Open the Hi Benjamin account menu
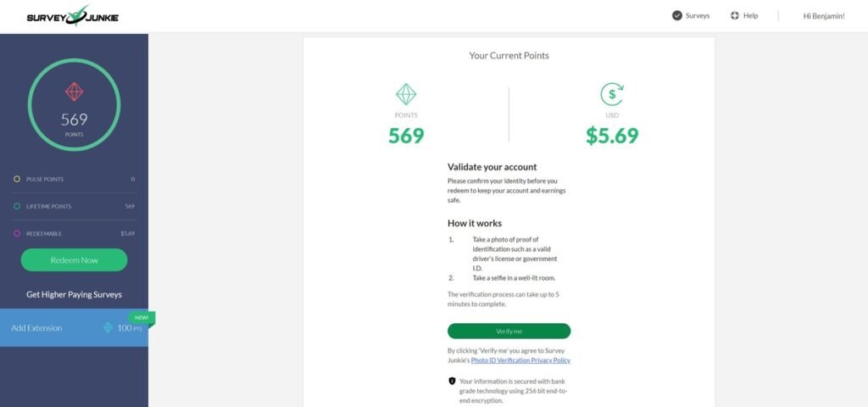This screenshot has width=868, height=407. pyautogui.click(x=823, y=16)
